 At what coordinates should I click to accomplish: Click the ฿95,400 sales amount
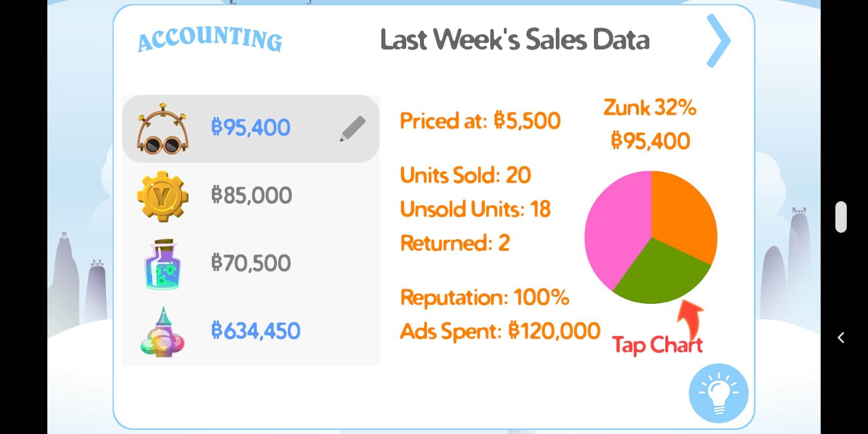pyautogui.click(x=251, y=128)
